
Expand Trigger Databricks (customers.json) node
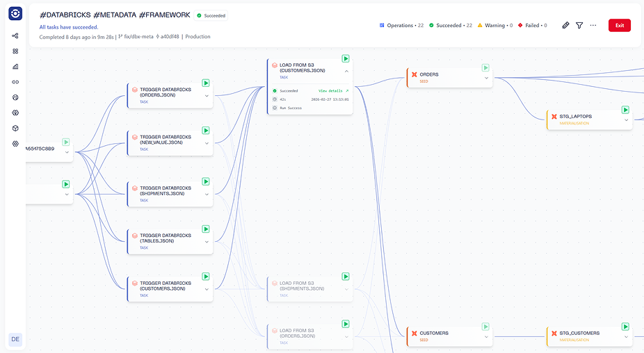coord(207,289)
